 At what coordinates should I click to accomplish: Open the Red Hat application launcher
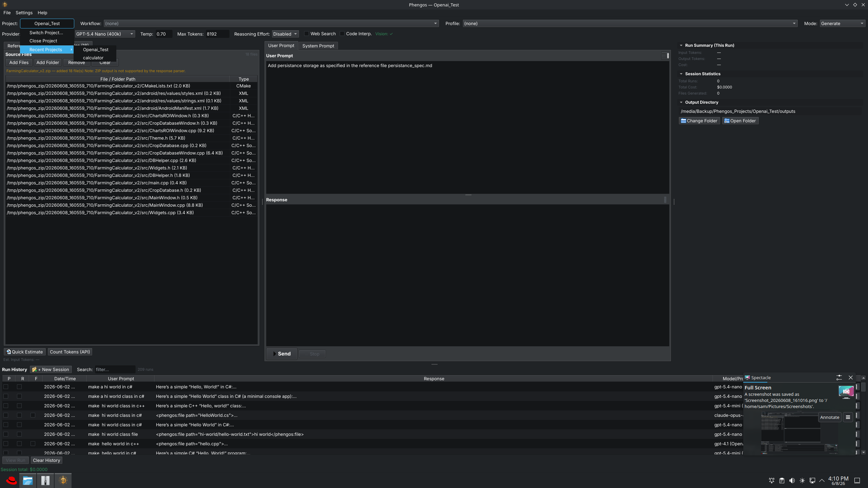11,480
